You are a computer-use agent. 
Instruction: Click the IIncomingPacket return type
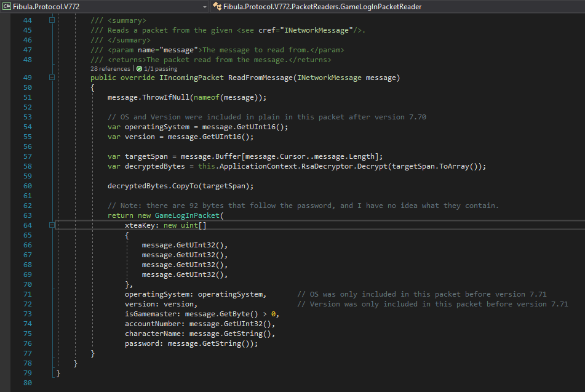(x=191, y=78)
